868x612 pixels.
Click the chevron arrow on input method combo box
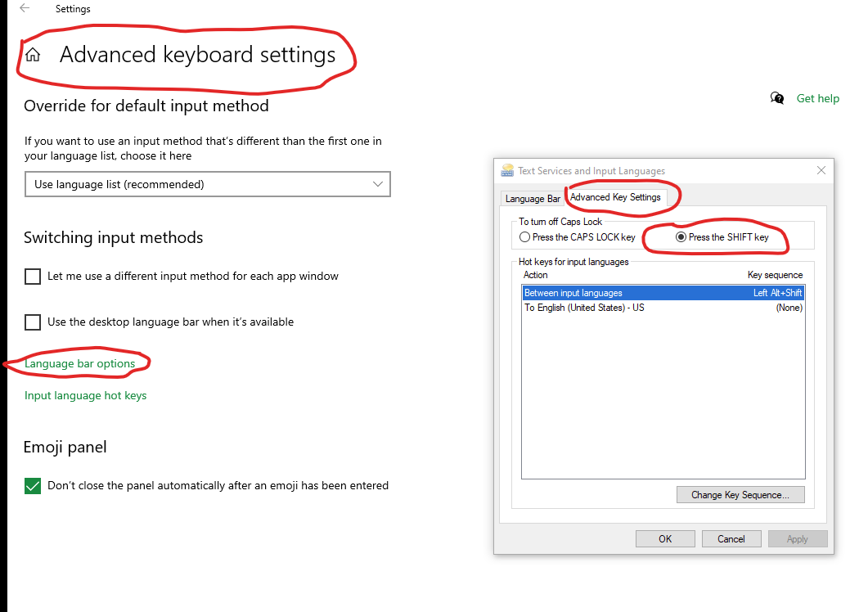click(378, 184)
